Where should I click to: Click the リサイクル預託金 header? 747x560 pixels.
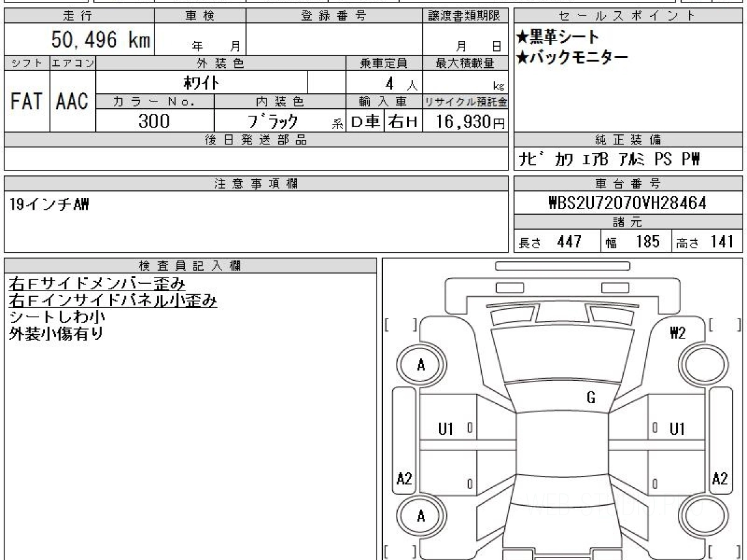click(x=466, y=101)
